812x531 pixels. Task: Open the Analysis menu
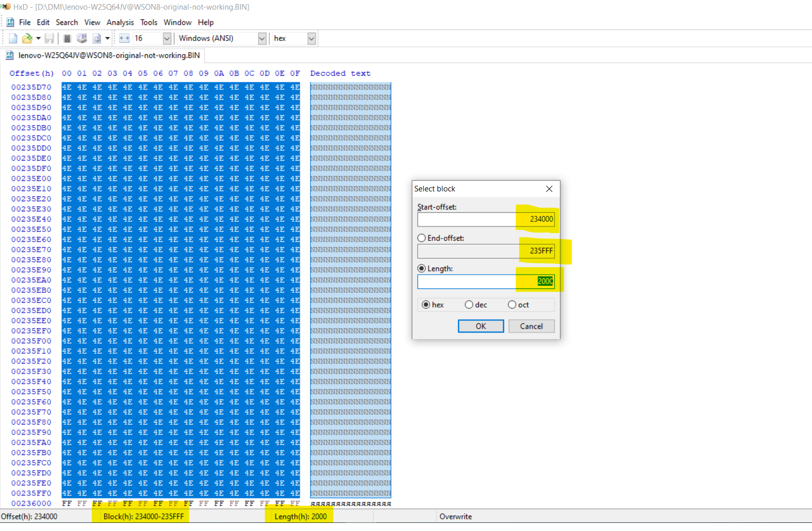coord(120,22)
